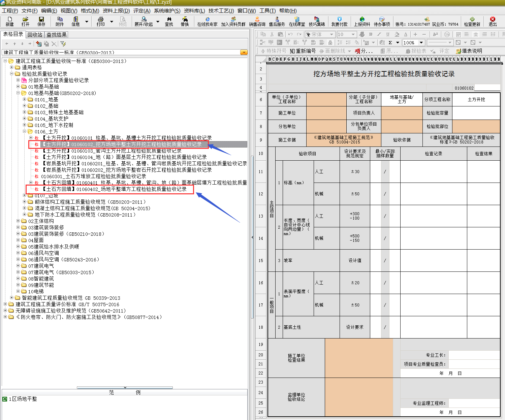This screenshot has height=420, width=505.
Task: Click the delete X icon in tree toolbar
Action: point(54,44)
